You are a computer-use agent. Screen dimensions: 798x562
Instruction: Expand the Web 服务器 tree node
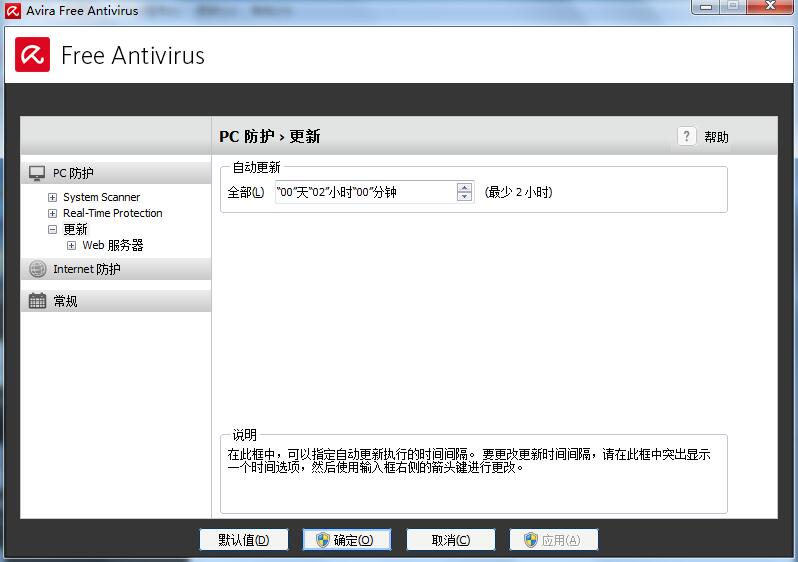click(71, 245)
